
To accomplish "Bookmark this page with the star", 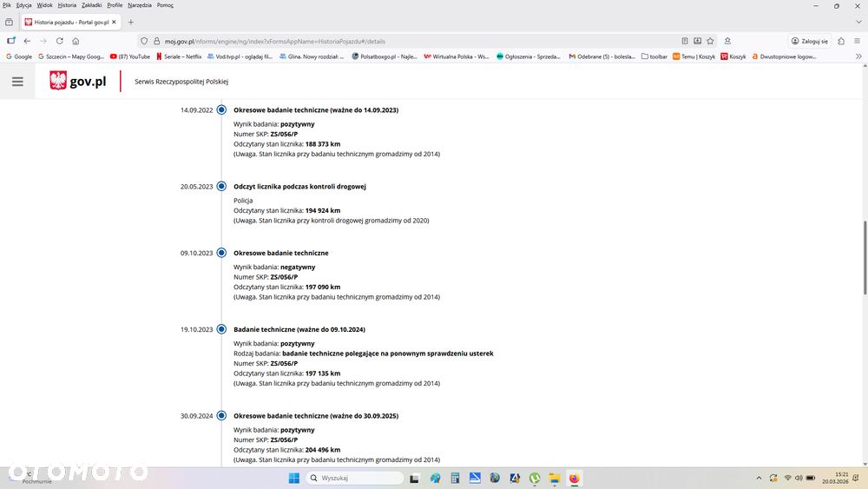I will [x=710, y=41].
